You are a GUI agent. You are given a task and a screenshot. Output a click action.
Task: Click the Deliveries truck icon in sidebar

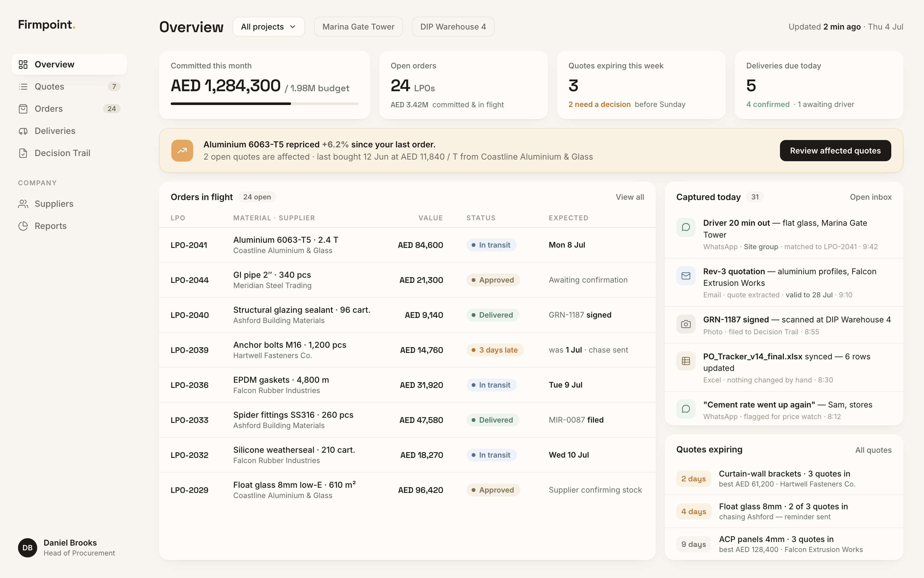(x=23, y=131)
